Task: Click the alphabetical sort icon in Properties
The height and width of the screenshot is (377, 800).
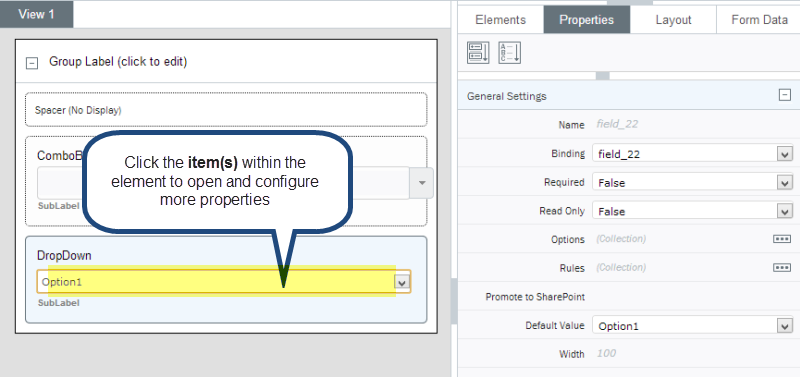Action: point(509,53)
